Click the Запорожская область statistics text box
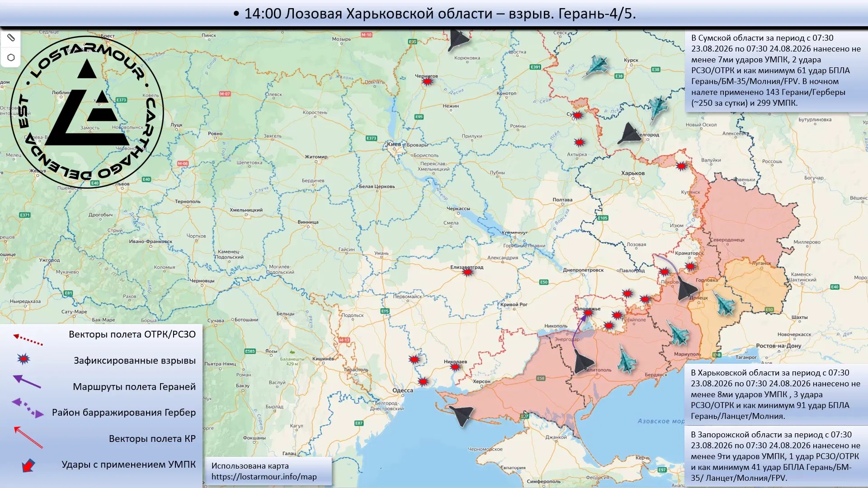 775,456
